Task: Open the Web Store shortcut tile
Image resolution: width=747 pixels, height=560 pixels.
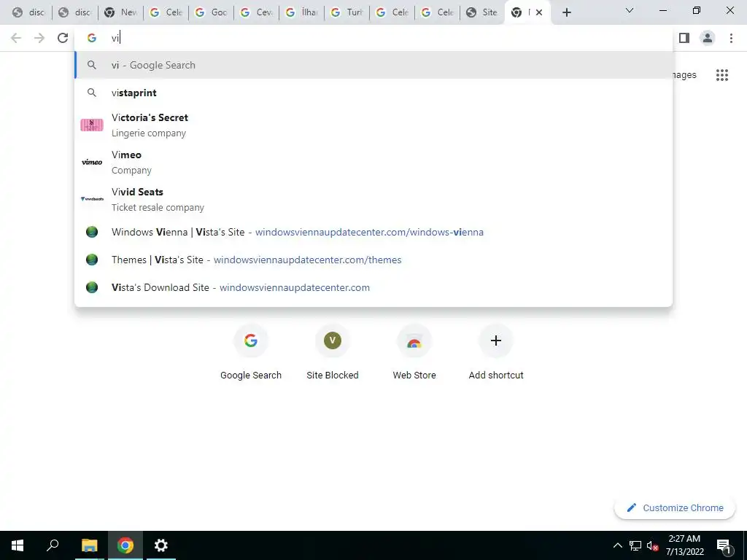Action: (414, 352)
